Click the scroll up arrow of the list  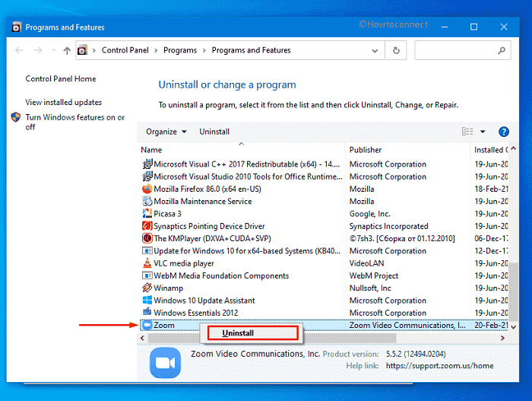click(x=513, y=148)
